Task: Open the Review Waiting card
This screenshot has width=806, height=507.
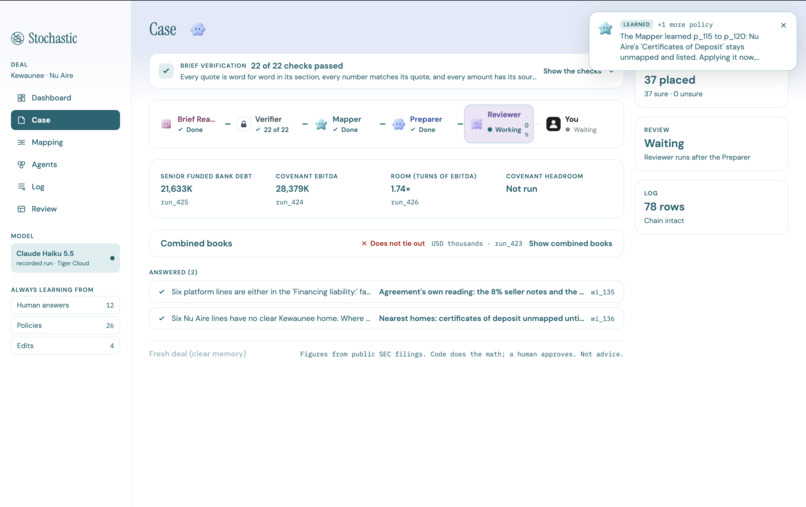Action: point(711,144)
